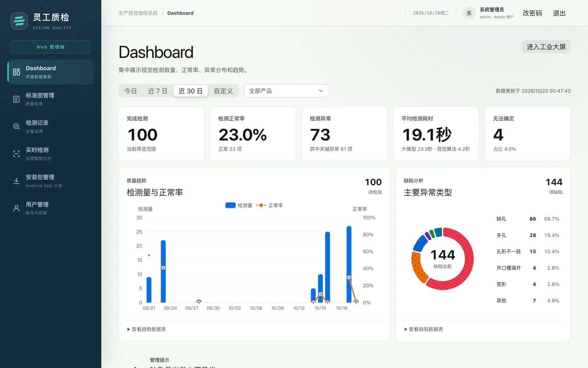Image resolution: width=588 pixels, height=368 pixels.
Task: Click the 系 user avatar circle
Action: click(469, 13)
